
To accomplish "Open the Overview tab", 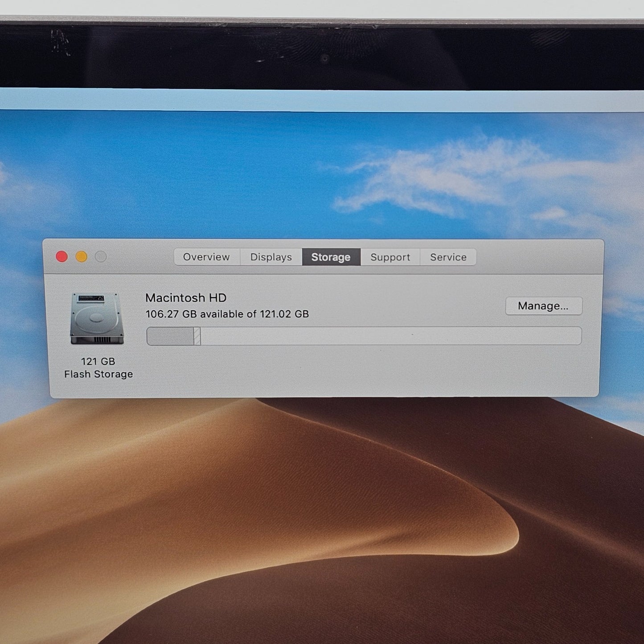I will tap(207, 257).
